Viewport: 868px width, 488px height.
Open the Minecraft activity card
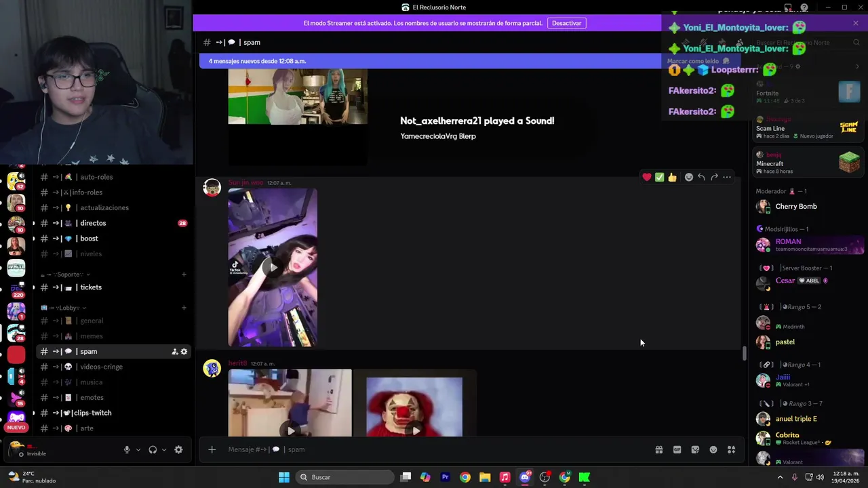(x=809, y=163)
